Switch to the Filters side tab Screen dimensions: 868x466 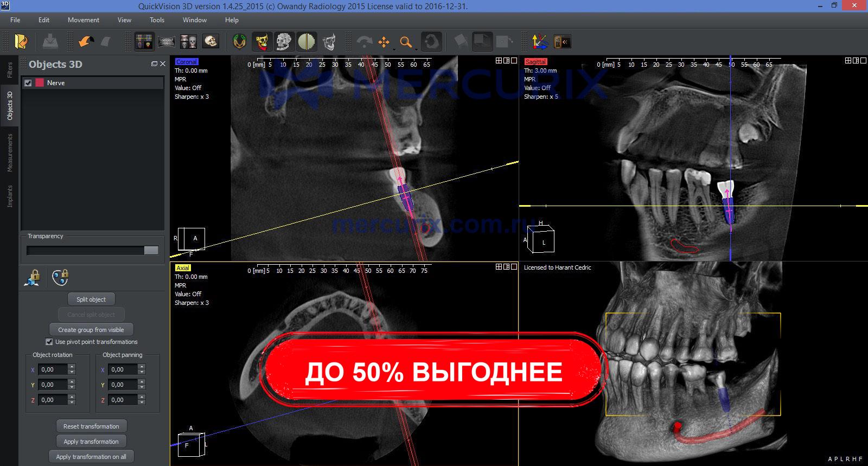(9, 71)
